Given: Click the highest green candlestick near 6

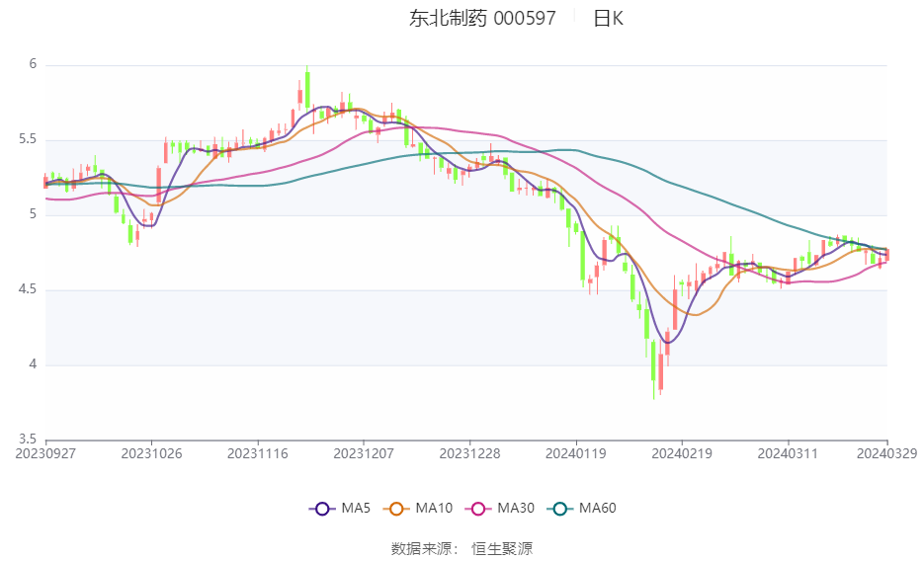Looking at the screenshot, I should point(307,88).
